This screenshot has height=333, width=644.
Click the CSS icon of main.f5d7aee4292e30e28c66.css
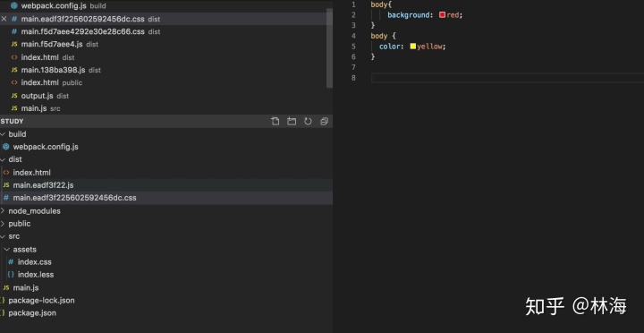coord(14,31)
